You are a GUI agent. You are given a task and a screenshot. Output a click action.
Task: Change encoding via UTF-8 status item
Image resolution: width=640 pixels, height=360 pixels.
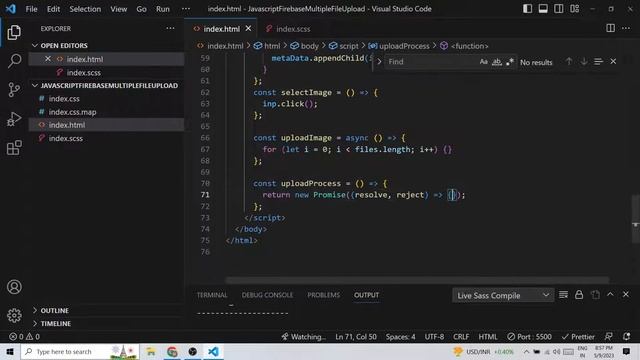(x=434, y=337)
